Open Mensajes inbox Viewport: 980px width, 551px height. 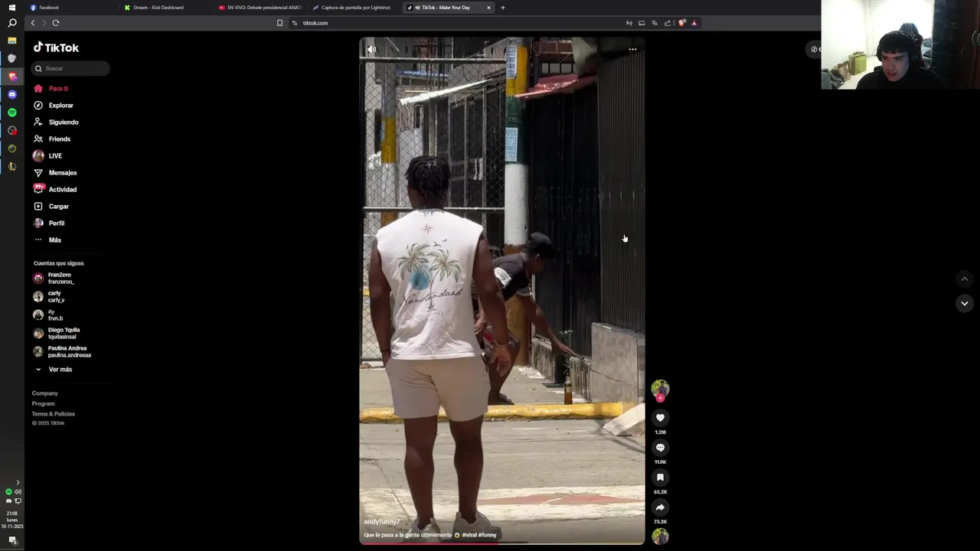[x=55, y=173]
